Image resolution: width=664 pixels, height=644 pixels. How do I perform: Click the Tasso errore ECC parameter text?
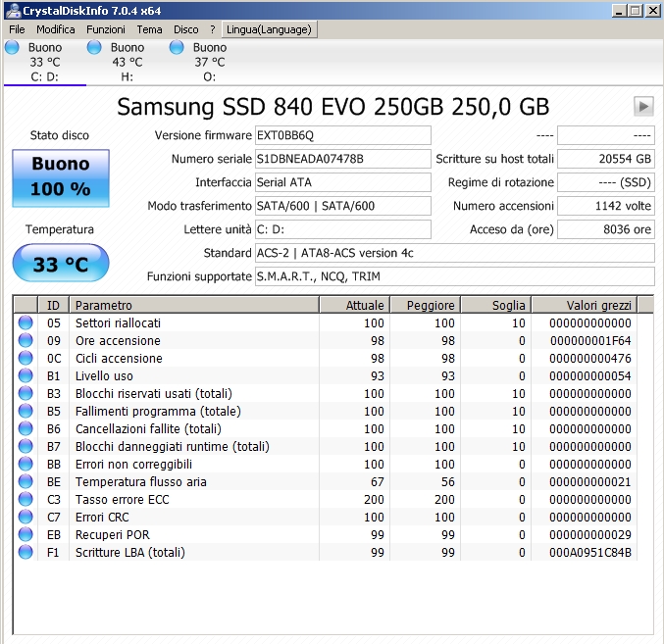[122, 499]
